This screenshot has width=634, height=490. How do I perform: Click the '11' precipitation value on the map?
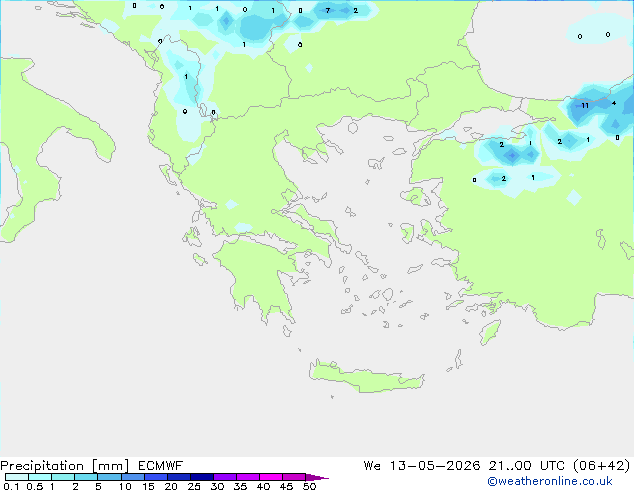coord(585,106)
